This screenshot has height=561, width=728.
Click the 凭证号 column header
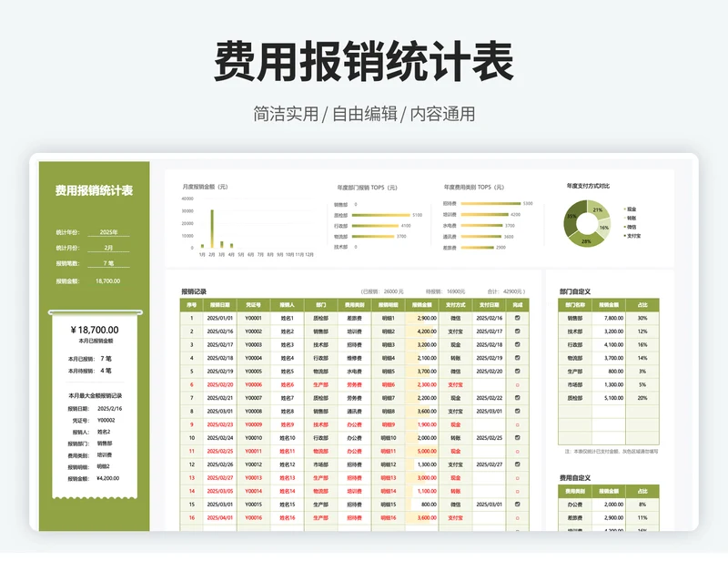254,305
